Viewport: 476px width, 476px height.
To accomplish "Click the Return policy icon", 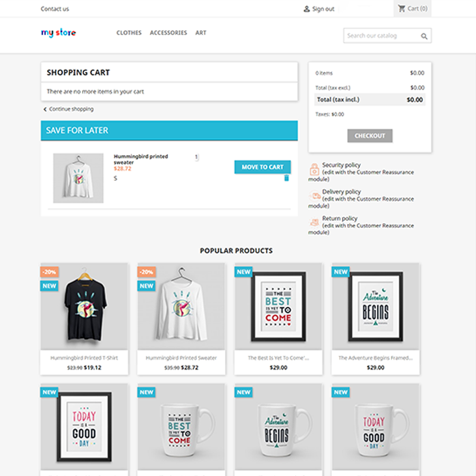I will (x=314, y=222).
